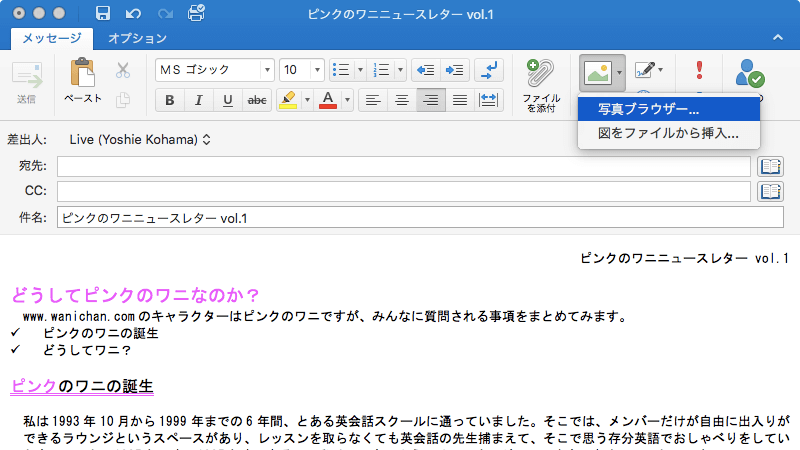Open font color options arrow
Viewport: 800px width, 450px height.
[347, 100]
